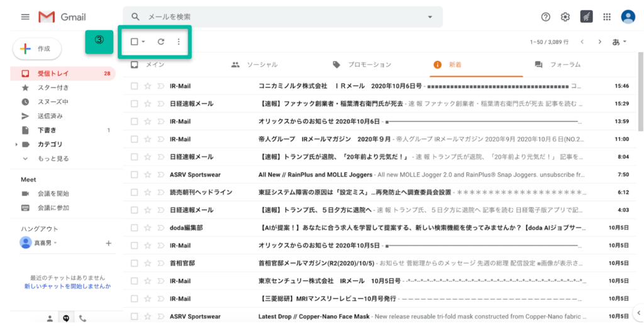Screen dimensions: 644x326
Task: Open the help question mark icon
Action: (x=546, y=17)
